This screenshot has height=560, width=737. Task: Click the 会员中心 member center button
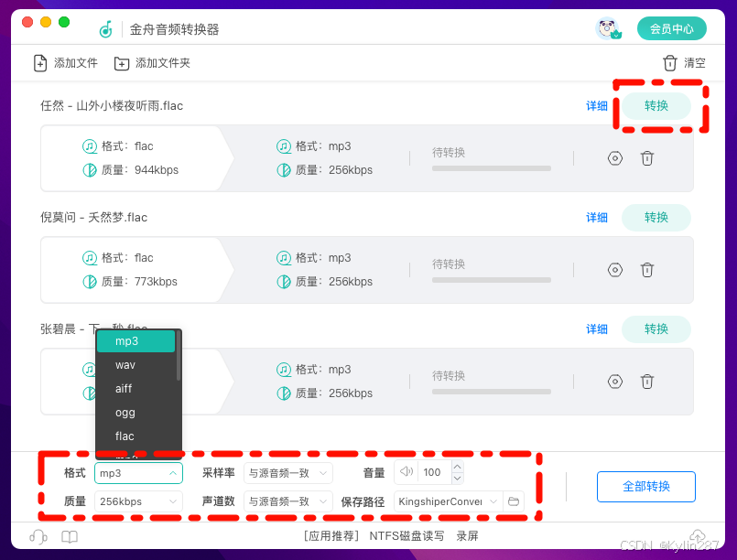pos(672,28)
